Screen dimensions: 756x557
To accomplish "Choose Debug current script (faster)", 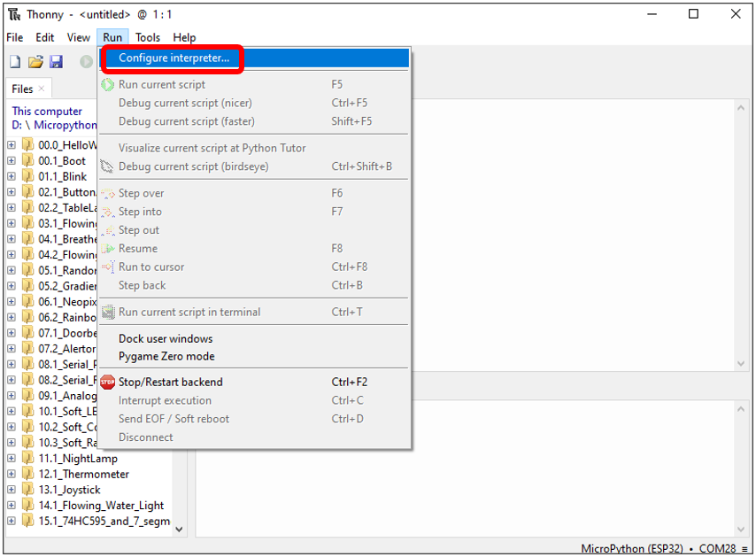I will tap(255, 121).
